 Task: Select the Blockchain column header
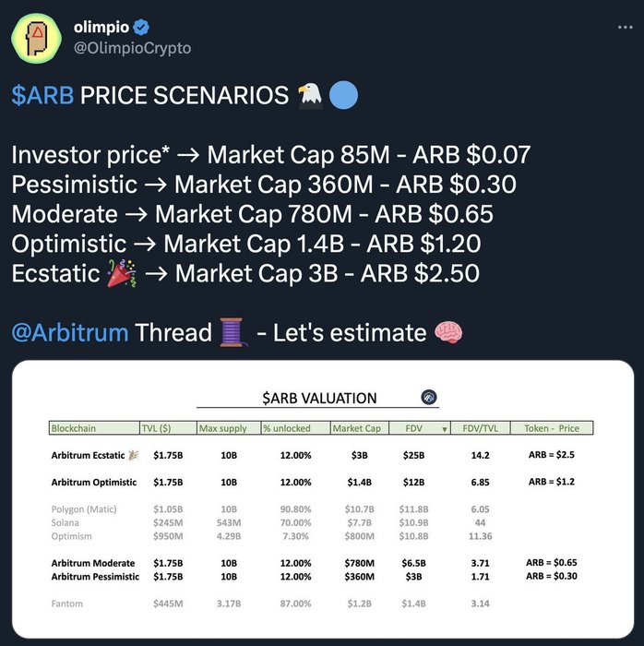click(x=75, y=428)
